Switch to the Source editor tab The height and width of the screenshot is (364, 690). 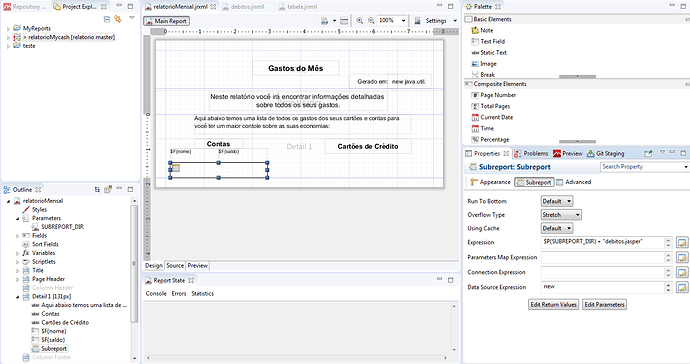(175, 265)
